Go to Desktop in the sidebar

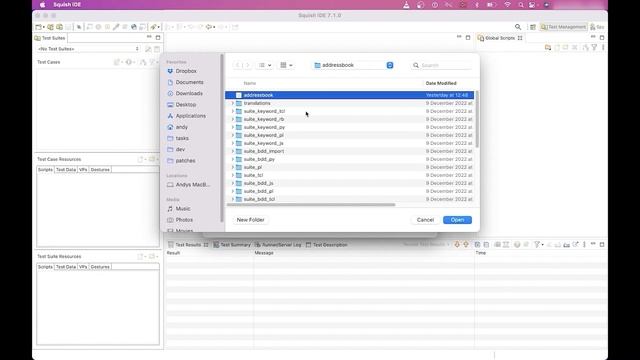[x=182, y=104]
